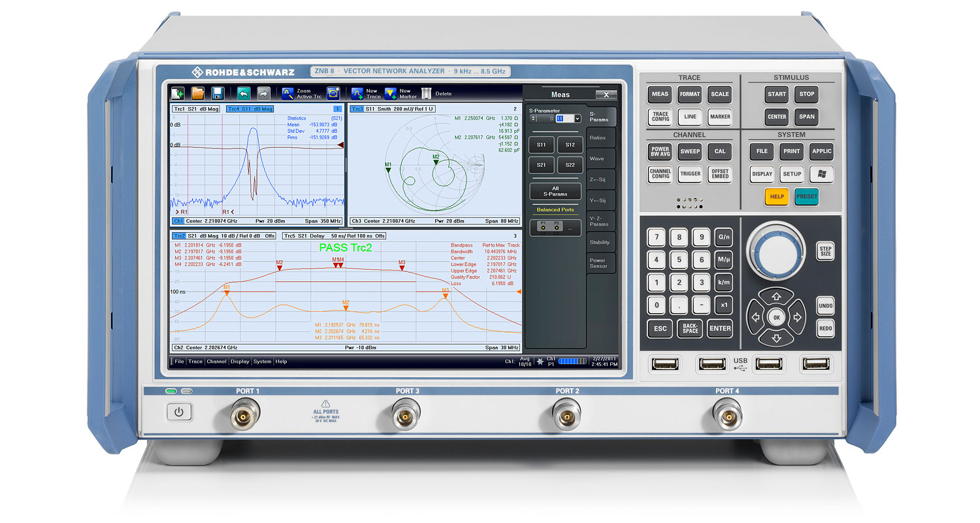
Task: Click the New Marker toolbar icon
Action: (391, 93)
